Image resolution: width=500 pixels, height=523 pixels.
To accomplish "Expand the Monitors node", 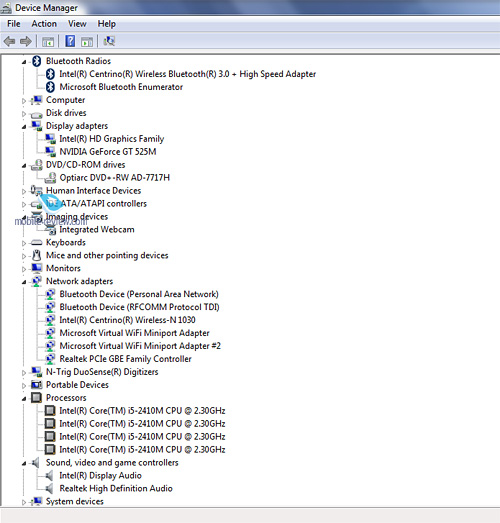I will [24, 269].
